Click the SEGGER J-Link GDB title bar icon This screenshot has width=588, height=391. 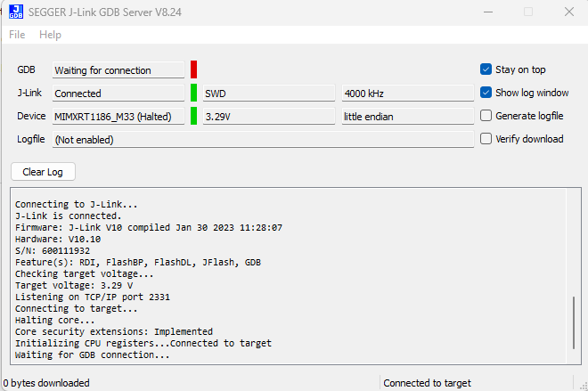tap(15, 12)
